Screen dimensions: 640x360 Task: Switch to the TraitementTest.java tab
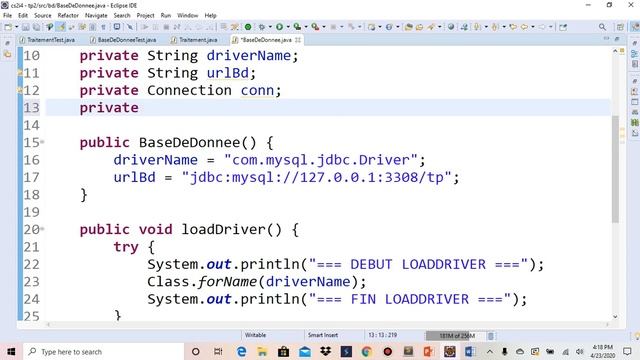tap(47, 40)
